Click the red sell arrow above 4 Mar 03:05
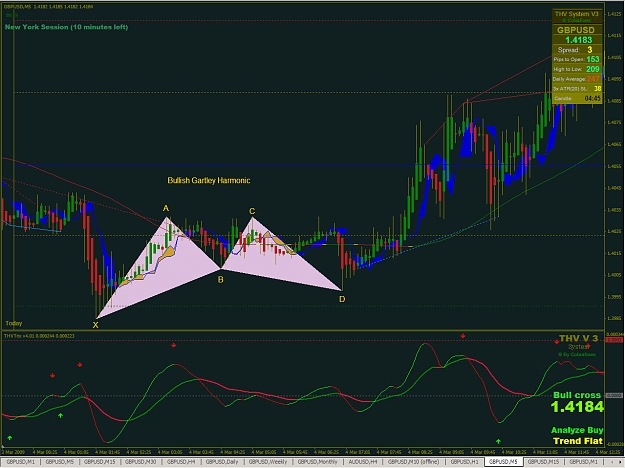Screen dimensions: 625x468 pyautogui.click(x=173, y=345)
